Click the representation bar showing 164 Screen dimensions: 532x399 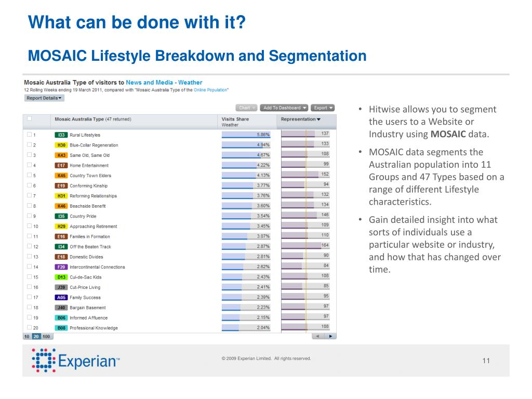[x=305, y=245]
